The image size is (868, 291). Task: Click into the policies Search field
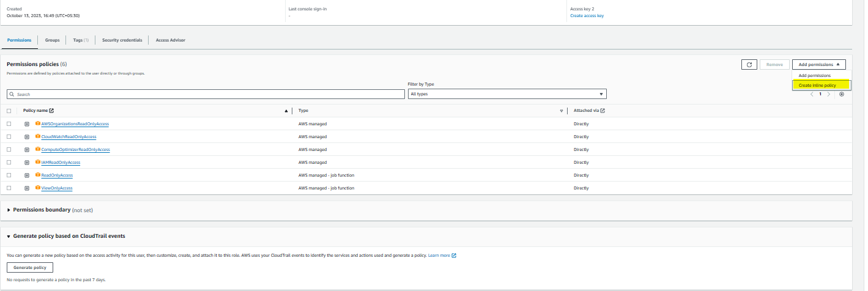pos(206,95)
